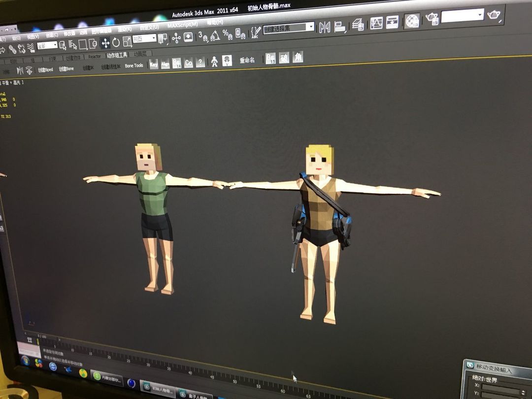Open the Windows Start orb
The image size is (532, 399).
click(x=26, y=361)
